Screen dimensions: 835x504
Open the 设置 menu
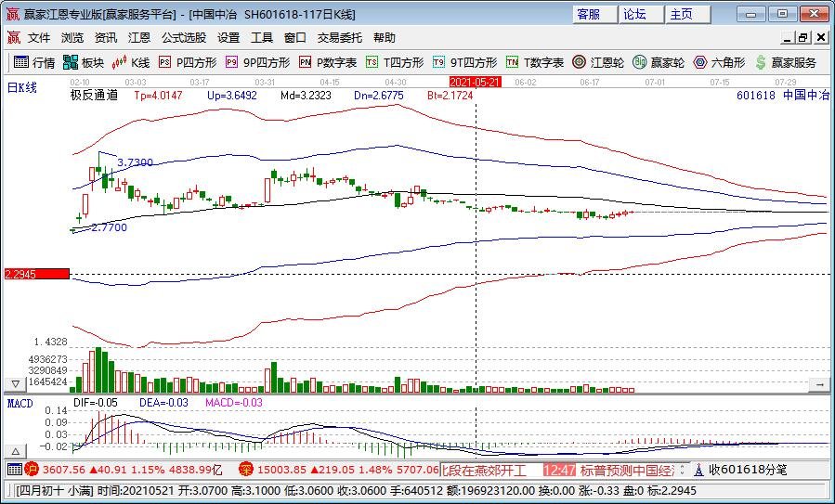click(228, 38)
